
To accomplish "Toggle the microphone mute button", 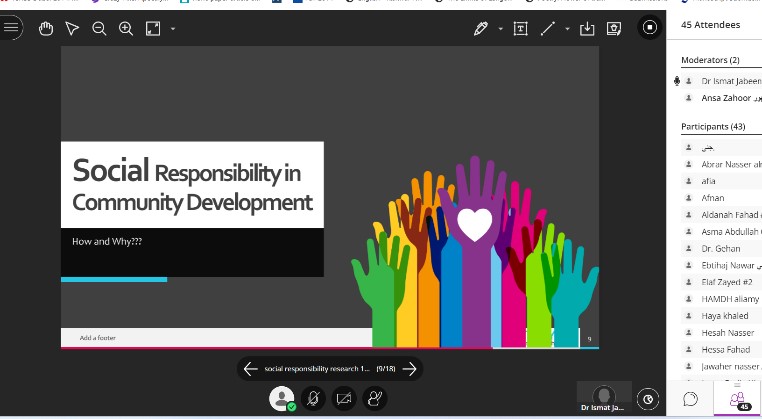I will coord(313,398).
